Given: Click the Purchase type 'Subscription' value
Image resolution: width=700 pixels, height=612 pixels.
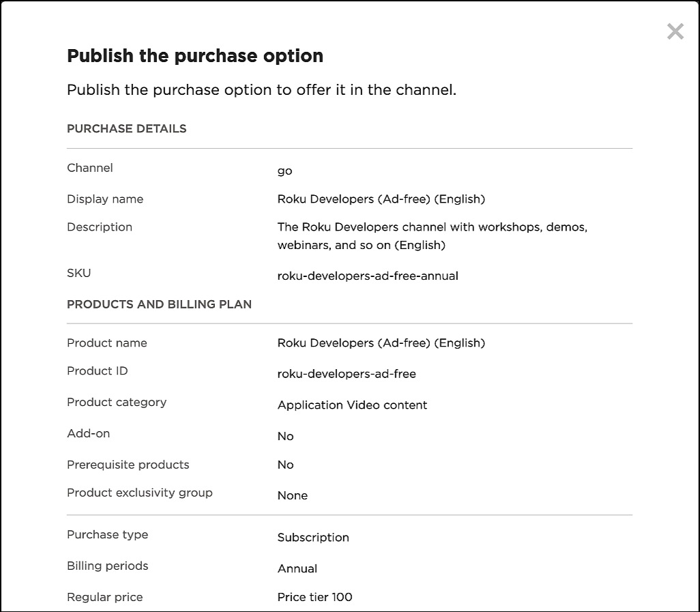Looking at the screenshot, I should coord(313,538).
